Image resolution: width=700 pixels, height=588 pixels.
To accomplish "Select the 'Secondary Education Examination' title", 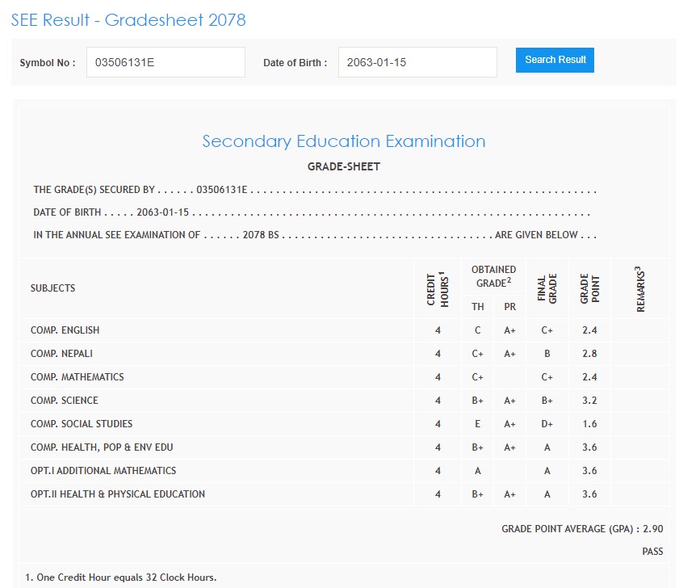I will (x=343, y=141).
